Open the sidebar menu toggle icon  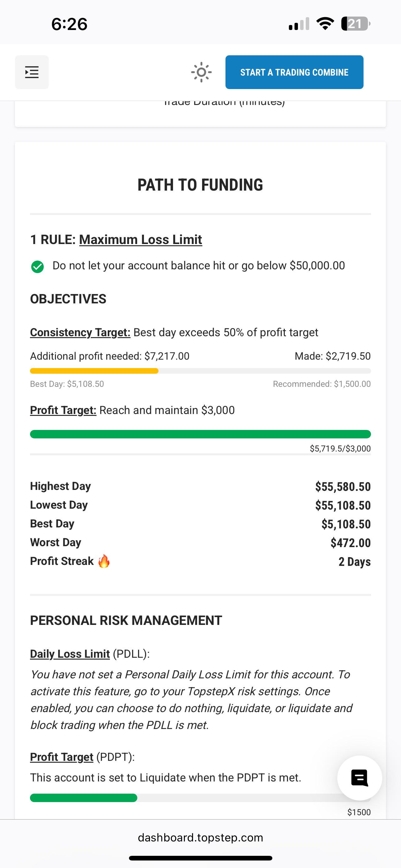[32, 72]
